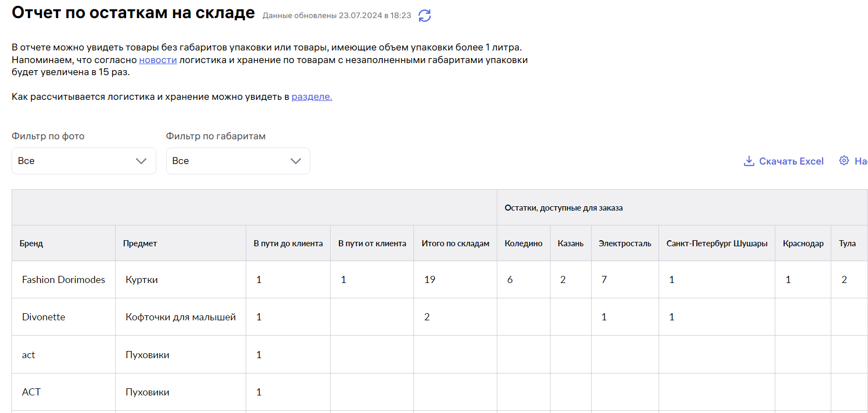Click the Кофточки для малышей cell
This screenshot has height=413, width=868.
[x=180, y=317]
